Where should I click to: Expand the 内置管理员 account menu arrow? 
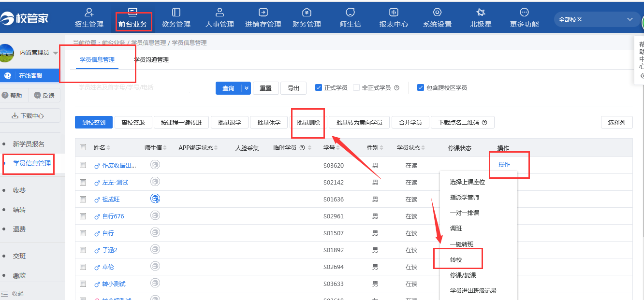56,53
